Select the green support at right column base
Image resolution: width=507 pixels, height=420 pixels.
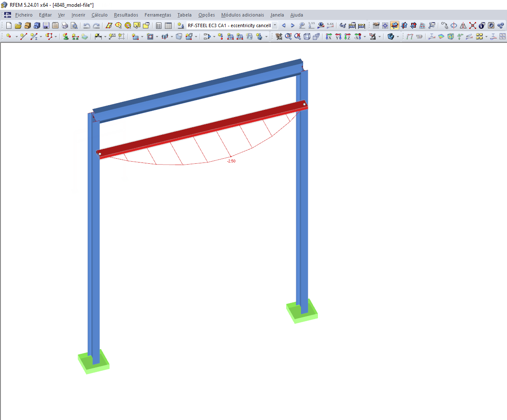click(302, 311)
